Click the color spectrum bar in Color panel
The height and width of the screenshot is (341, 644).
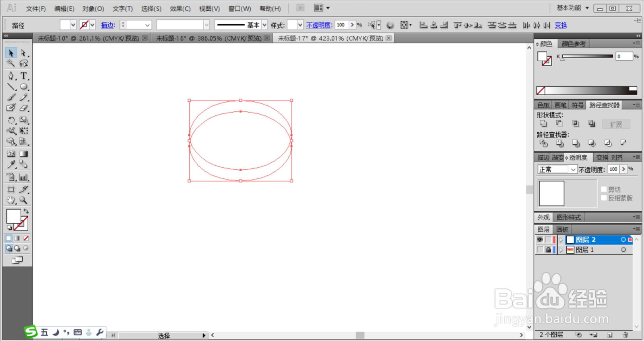(x=587, y=90)
